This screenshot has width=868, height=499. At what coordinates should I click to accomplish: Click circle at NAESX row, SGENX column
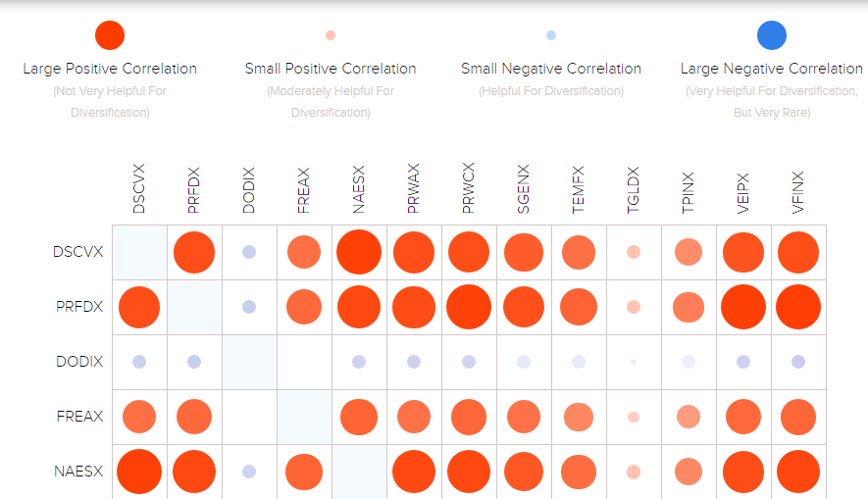click(524, 472)
